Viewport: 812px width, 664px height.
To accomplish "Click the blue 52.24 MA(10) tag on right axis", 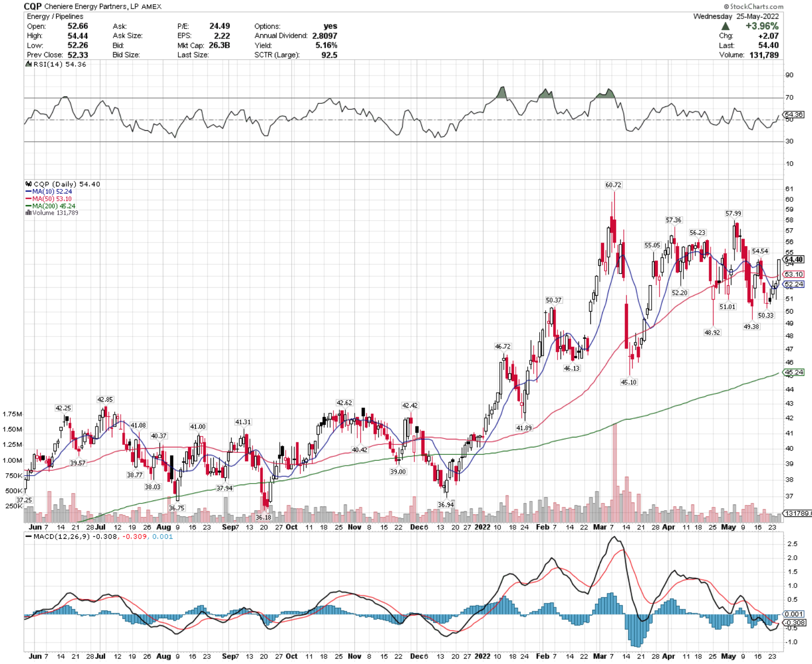I will point(794,284).
